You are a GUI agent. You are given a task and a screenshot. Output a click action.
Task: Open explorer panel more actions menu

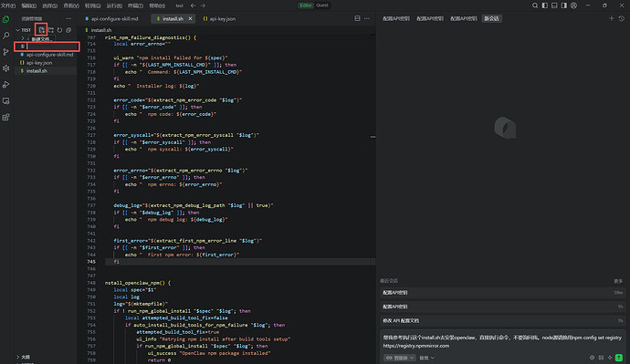click(68, 18)
